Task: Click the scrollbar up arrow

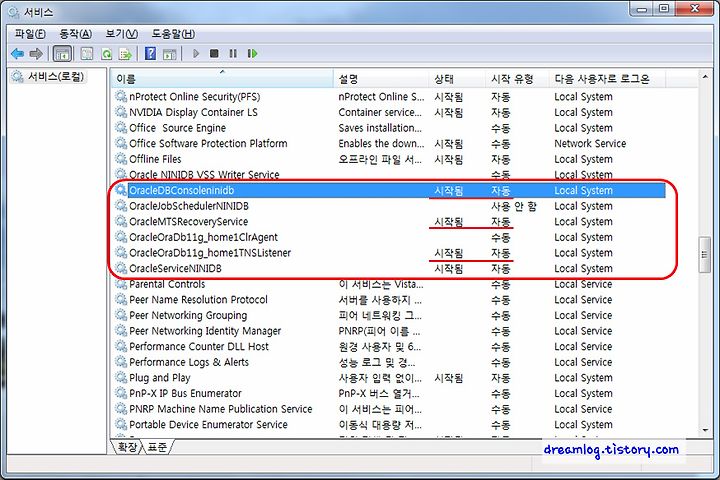Action: pyautogui.click(x=705, y=77)
